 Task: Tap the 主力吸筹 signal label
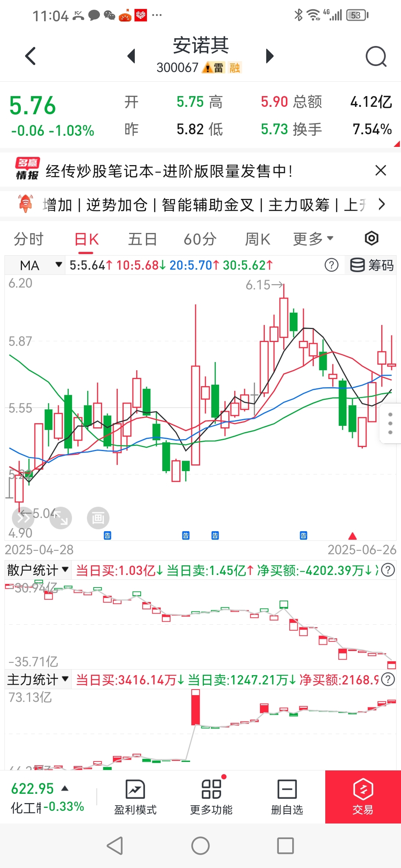point(299,205)
